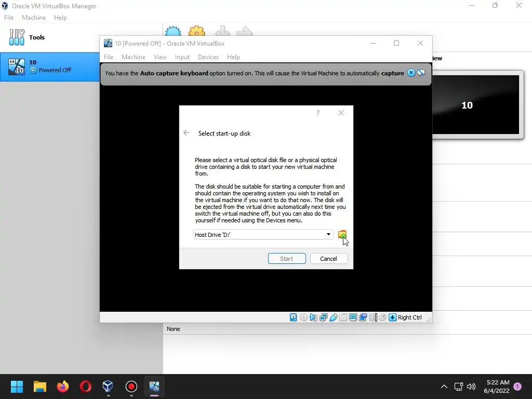This screenshot has width=532, height=399.
Task: Close the Select start-up disk dialog
Action: tap(341, 113)
